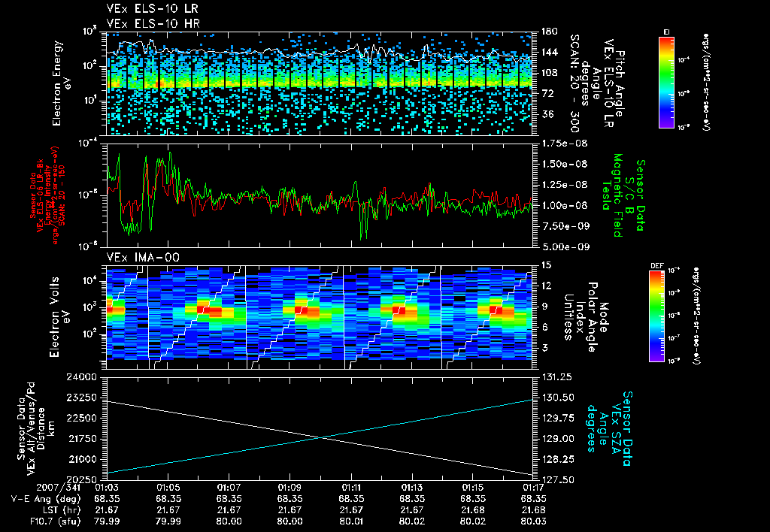This screenshot has width=770, height=532.
Task: Click the altitude tick '23250'
Action: pyautogui.click(x=81, y=397)
